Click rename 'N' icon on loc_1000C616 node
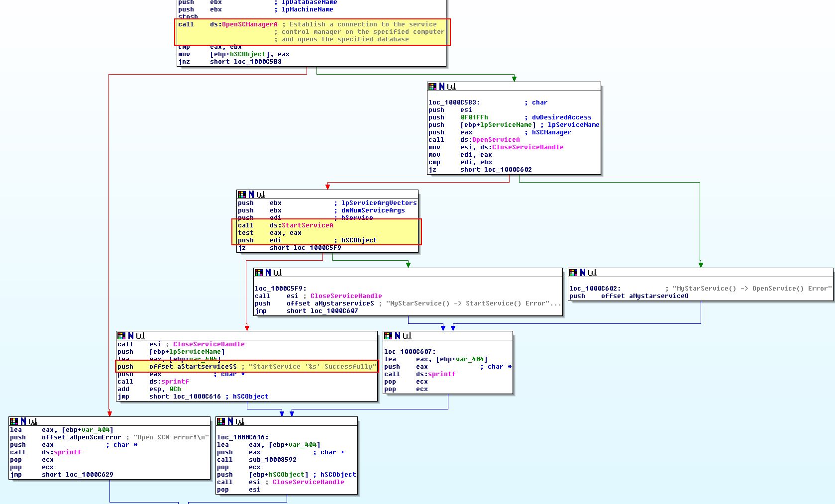The height and width of the screenshot is (504, 835). tap(230, 421)
